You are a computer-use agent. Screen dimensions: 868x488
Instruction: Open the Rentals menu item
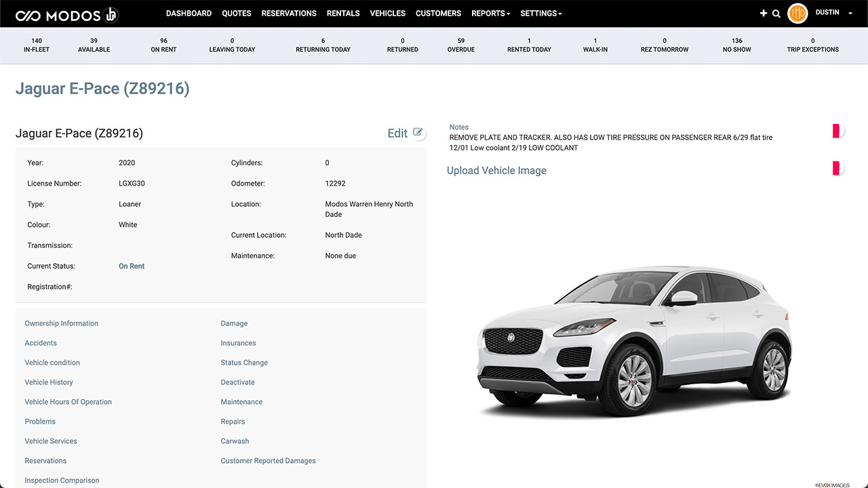(343, 14)
